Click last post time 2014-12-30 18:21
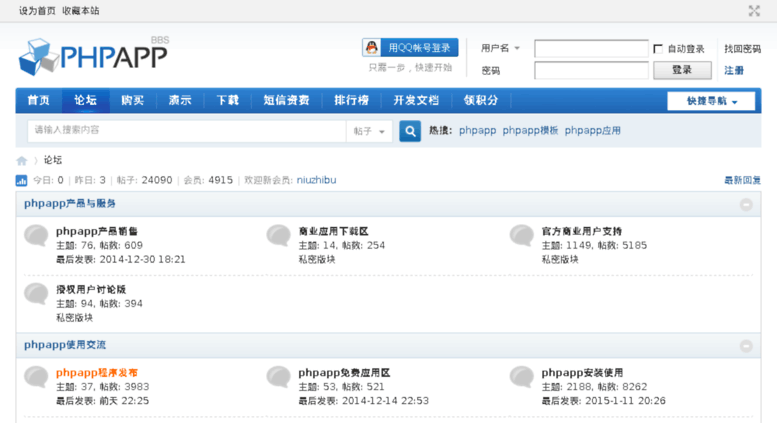Viewport: 777px width, 423px height. coord(143,260)
